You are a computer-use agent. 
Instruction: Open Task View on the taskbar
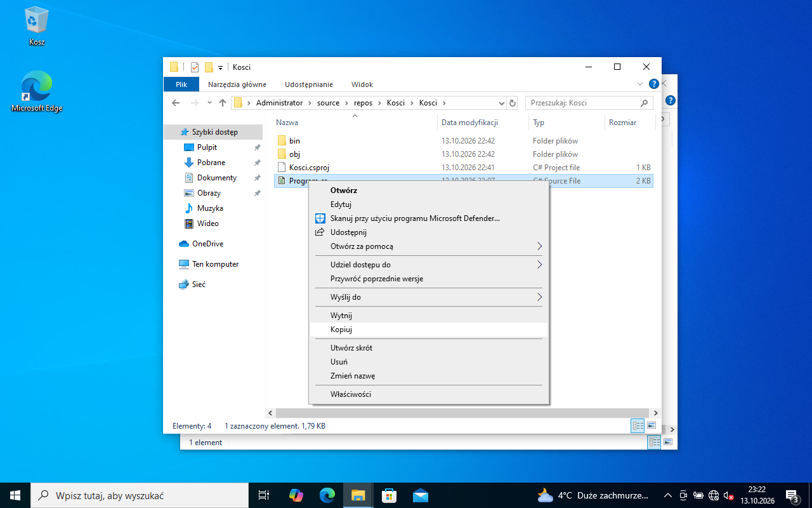[x=264, y=495]
